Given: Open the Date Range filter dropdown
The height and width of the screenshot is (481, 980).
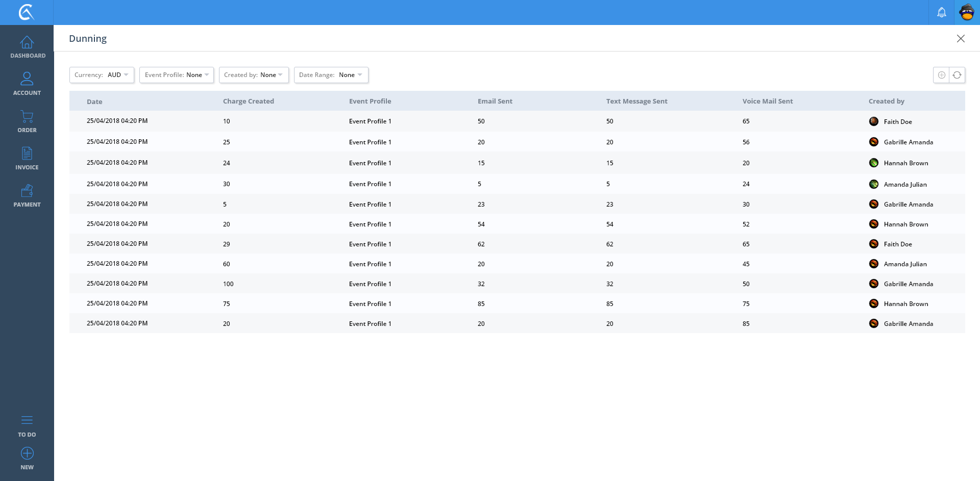Looking at the screenshot, I should click(331, 75).
